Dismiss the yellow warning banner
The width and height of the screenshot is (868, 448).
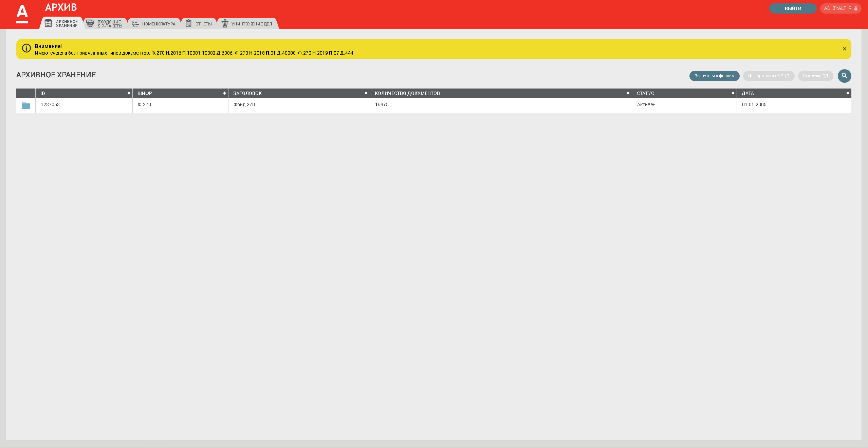click(844, 49)
